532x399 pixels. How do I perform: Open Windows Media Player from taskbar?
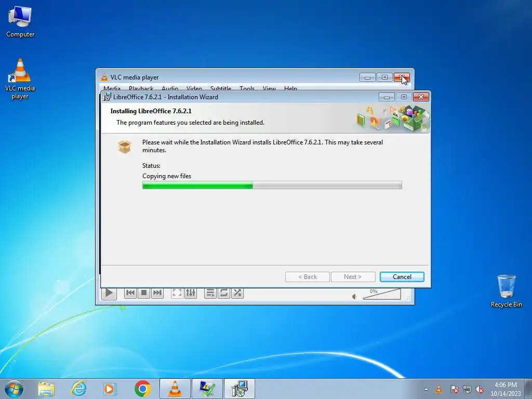click(110, 389)
